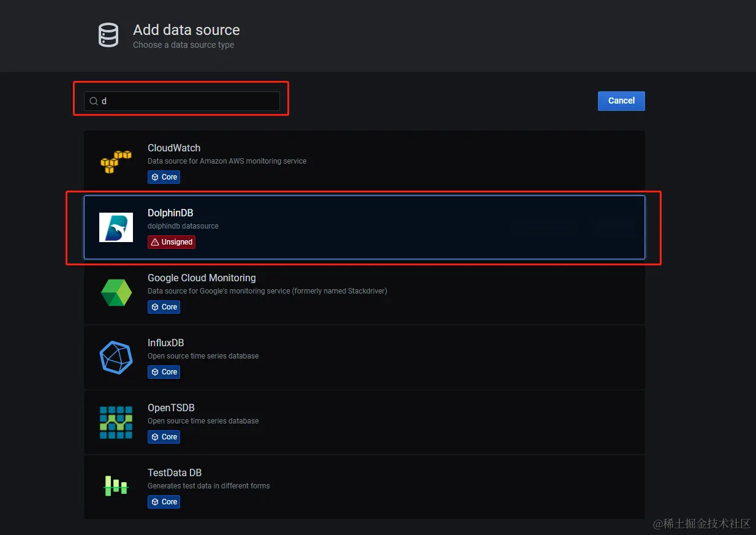The image size is (756, 535).
Task: Select the OpenTSDB data source title
Action: click(171, 408)
